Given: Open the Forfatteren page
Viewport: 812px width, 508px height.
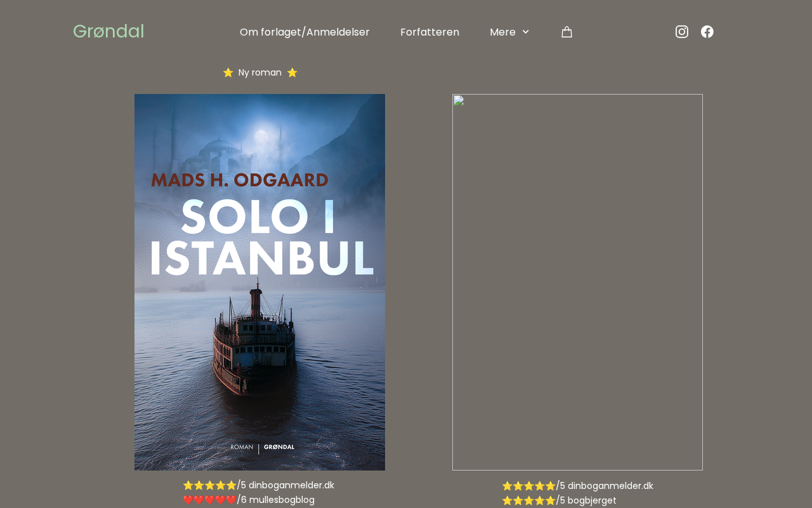Looking at the screenshot, I should coord(429,32).
